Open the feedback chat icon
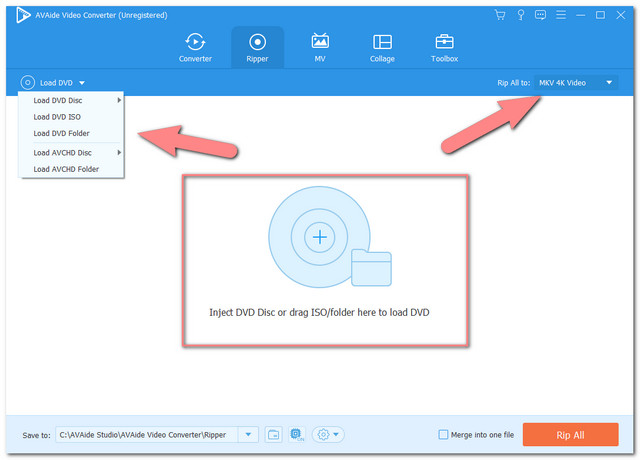This screenshot has width=640, height=460. coord(540,15)
